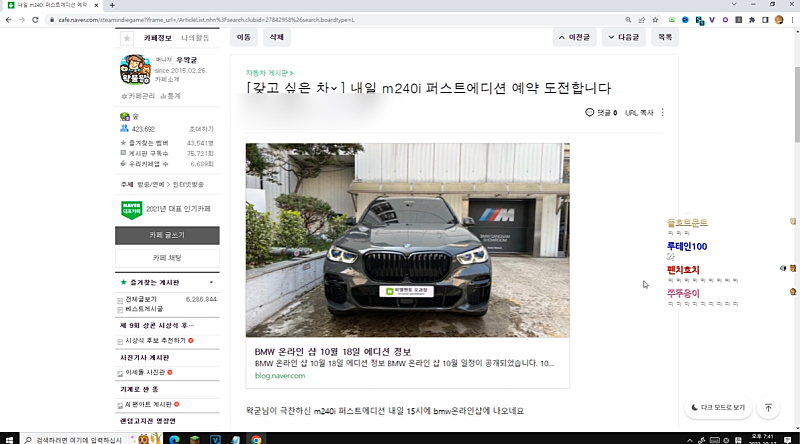Viewport: 800px width, 444px height.
Task: Open Chrome from taskbar
Action: point(256,439)
